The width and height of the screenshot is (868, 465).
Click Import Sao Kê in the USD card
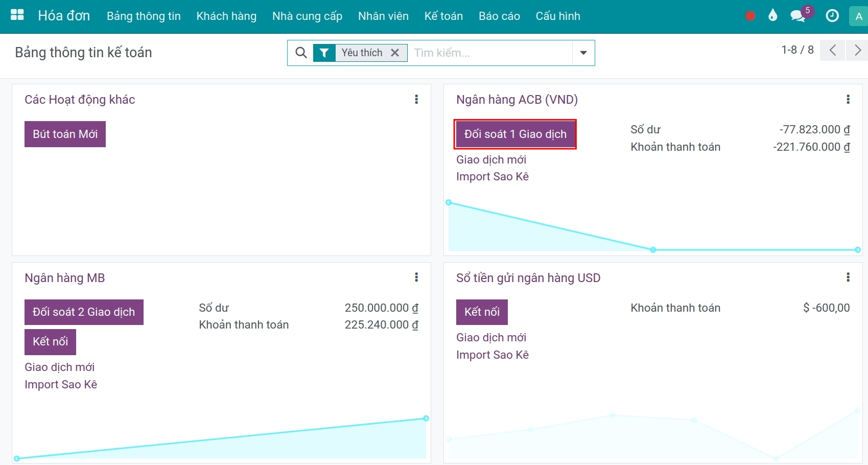pyautogui.click(x=492, y=355)
